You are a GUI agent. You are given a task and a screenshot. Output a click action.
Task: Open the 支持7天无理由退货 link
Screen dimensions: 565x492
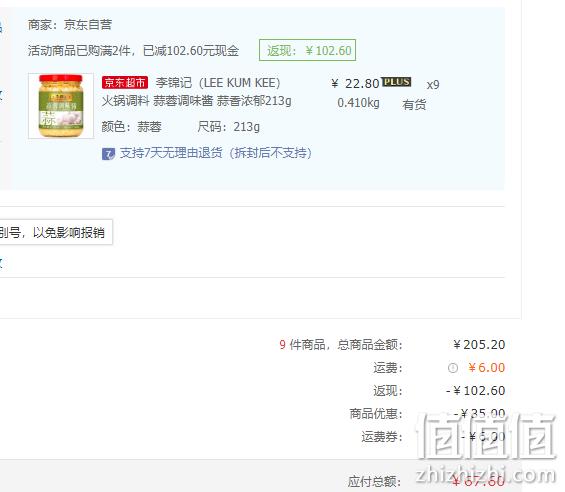[215, 153]
